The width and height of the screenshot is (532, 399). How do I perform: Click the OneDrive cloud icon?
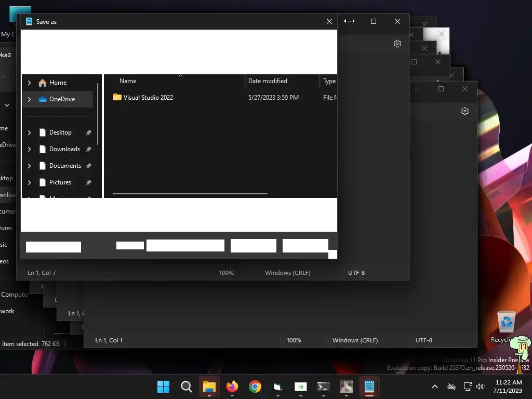pyautogui.click(x=43, y=99)
